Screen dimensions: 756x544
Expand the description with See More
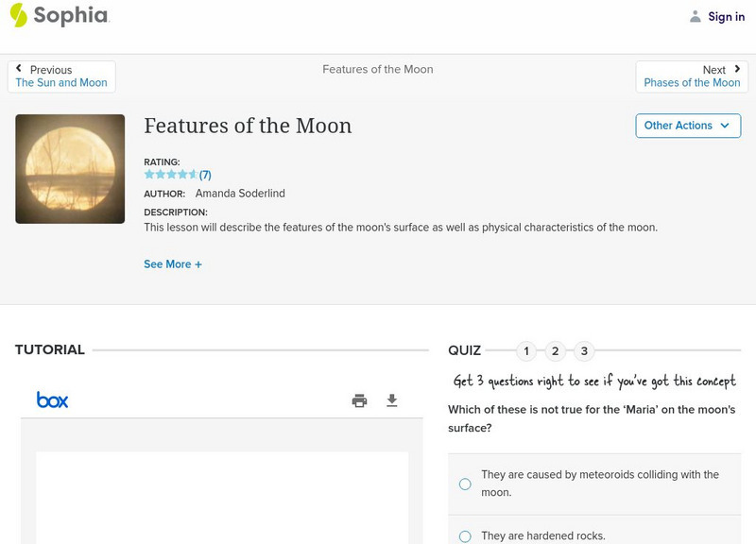tap(173, 263)
